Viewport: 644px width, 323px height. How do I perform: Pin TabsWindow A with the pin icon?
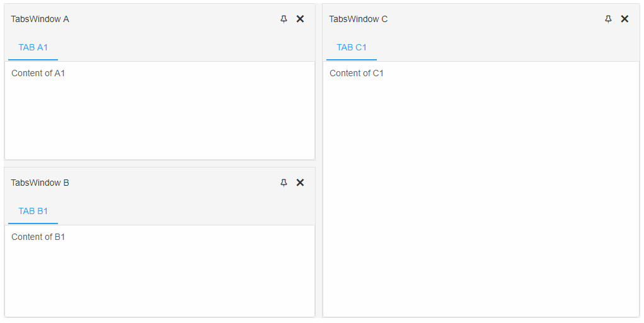284,19
